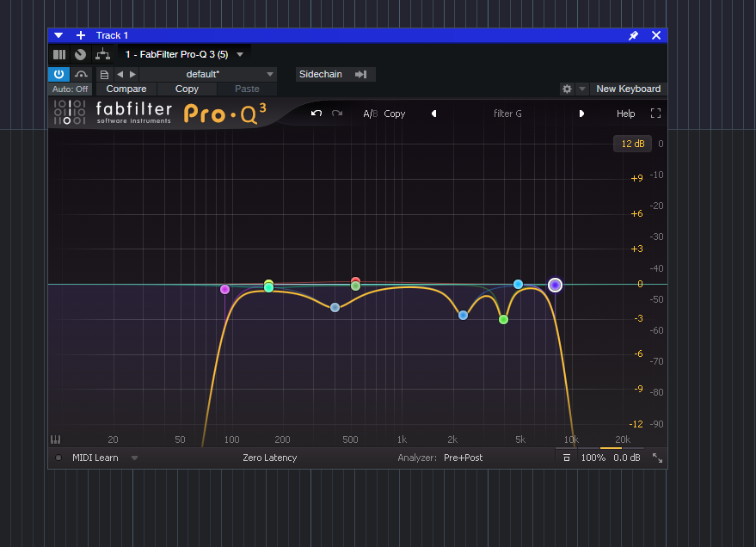Click the plus icon next to Track 1
756x547 pixels.
(81, 35)
